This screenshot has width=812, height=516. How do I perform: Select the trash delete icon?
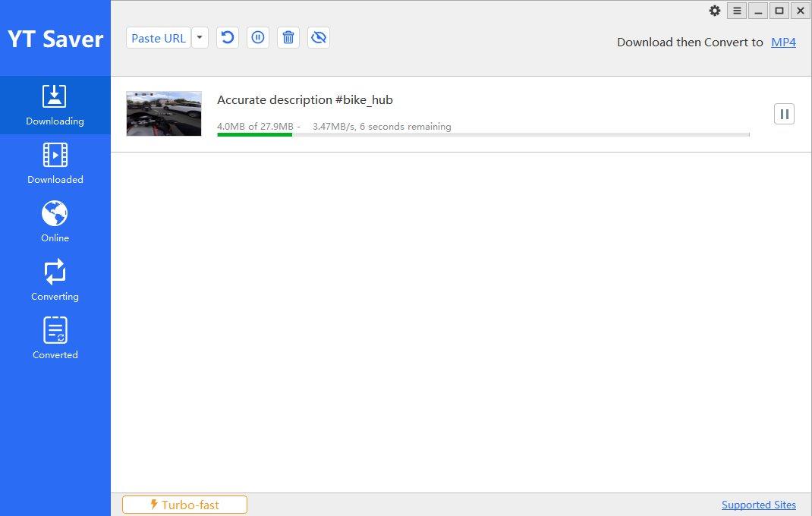(x=288, y=37)
